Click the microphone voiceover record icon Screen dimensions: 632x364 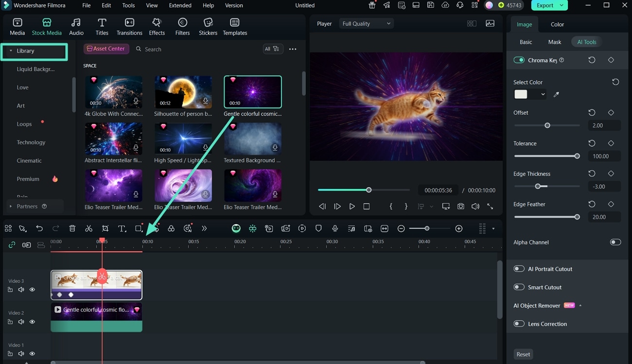[x=335, y=228]
